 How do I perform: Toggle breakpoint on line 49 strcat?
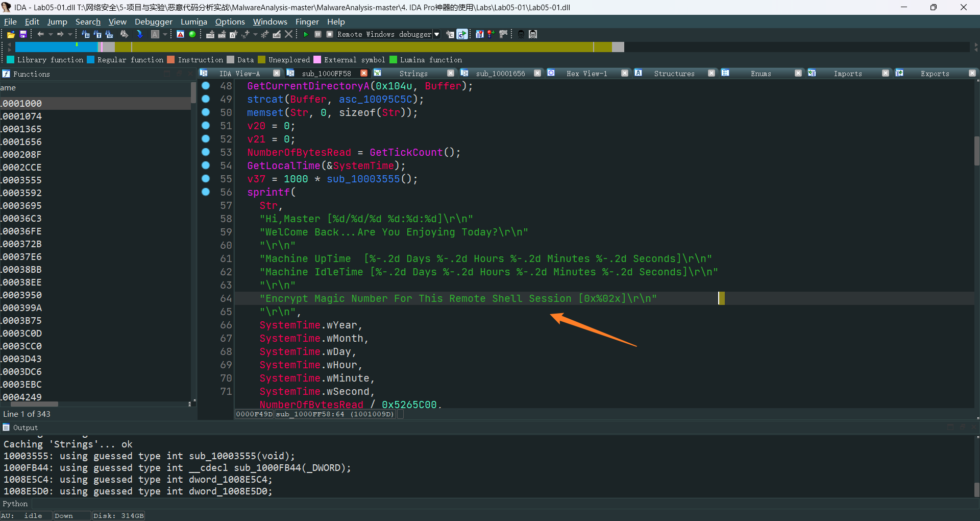coord(206,99)
